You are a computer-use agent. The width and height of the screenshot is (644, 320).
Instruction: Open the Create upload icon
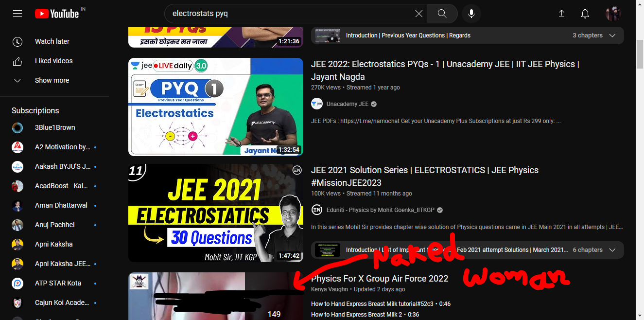click(561, 14)
